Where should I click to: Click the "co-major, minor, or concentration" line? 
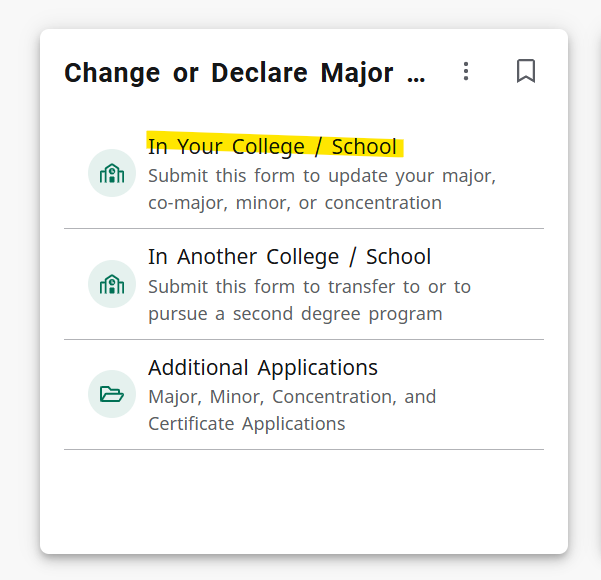click(x=295, y=203)
